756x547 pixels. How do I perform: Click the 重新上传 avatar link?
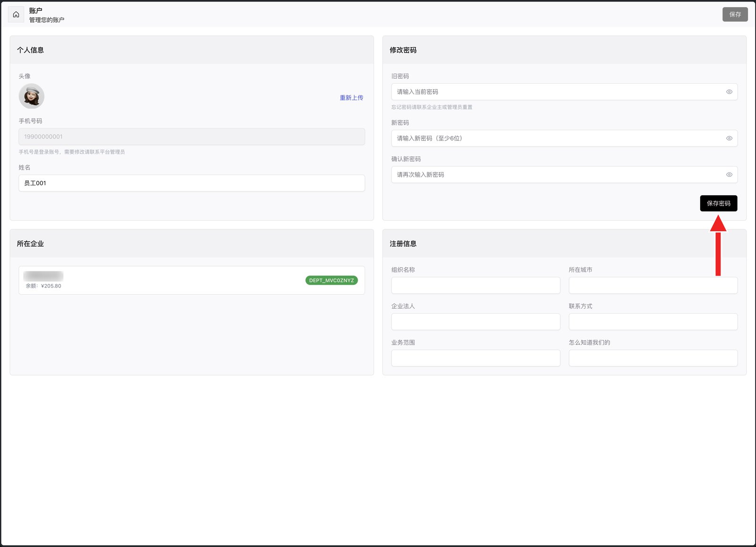coord(352,98)
